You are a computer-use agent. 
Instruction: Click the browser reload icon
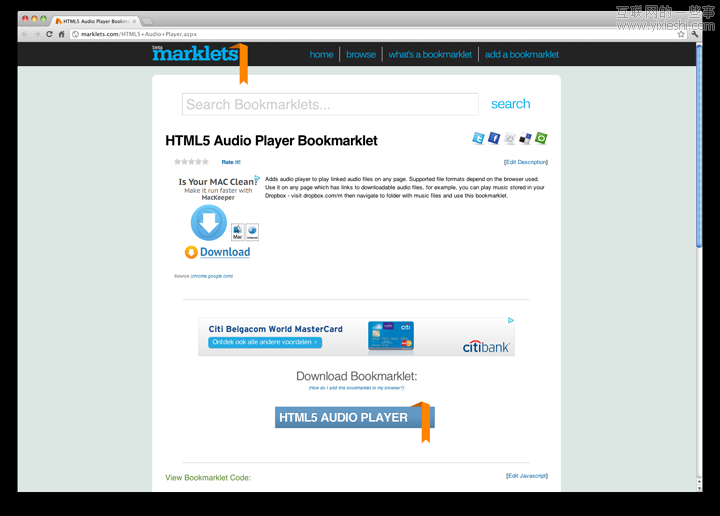click(49, 34)
